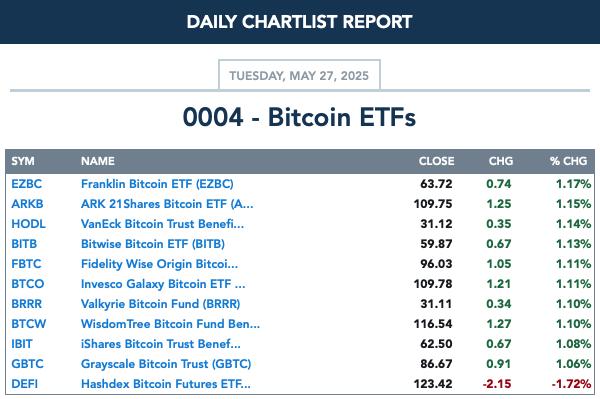Image resolution: width=600 pixels, height=399 pixels.
Task: Open ARK 21Shares Bitcoin ETF name link
Action: [x=167, y=204]
